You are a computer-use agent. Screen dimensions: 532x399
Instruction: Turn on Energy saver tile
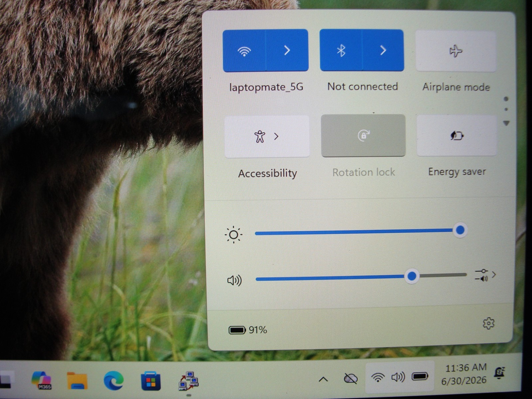tap(457, 135)
